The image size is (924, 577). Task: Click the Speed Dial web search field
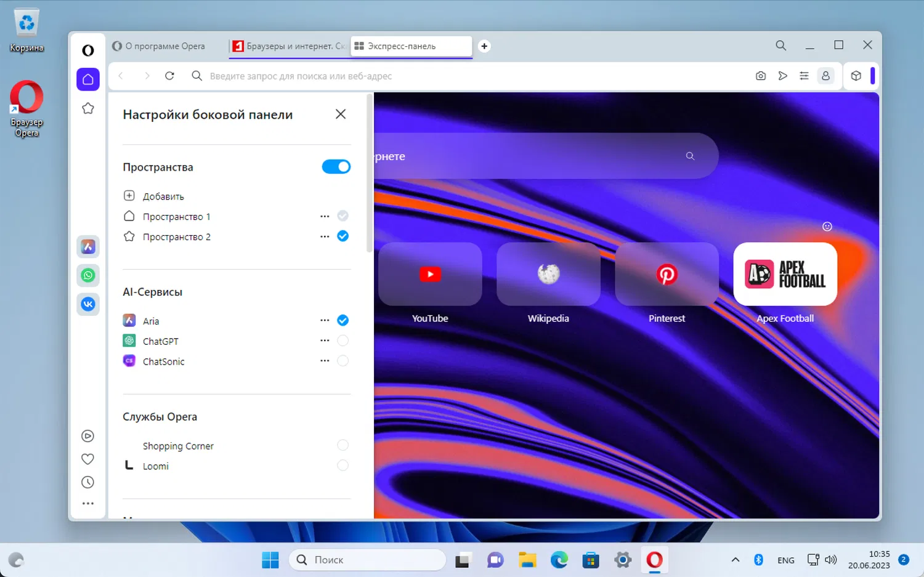pyautogui.click(x=546, y=156)
